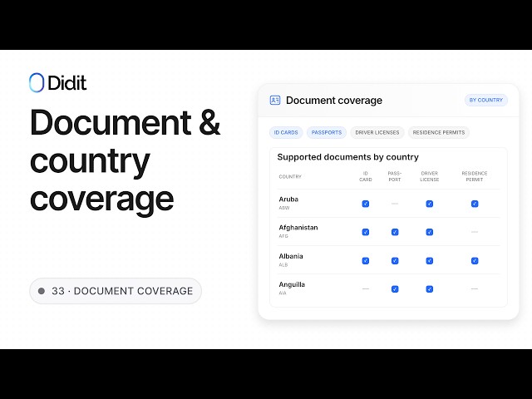Toggle Aruba residence permit checkbox
The height and width of the screenshot is (399, 532).
coord(475,204)
